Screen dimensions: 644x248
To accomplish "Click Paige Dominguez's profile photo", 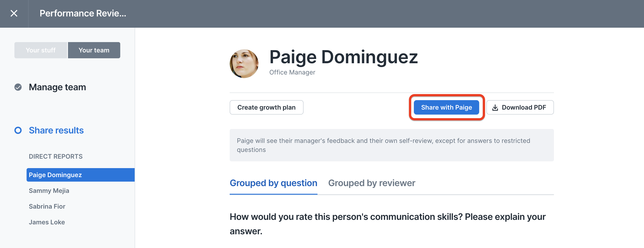I will 244,64.
